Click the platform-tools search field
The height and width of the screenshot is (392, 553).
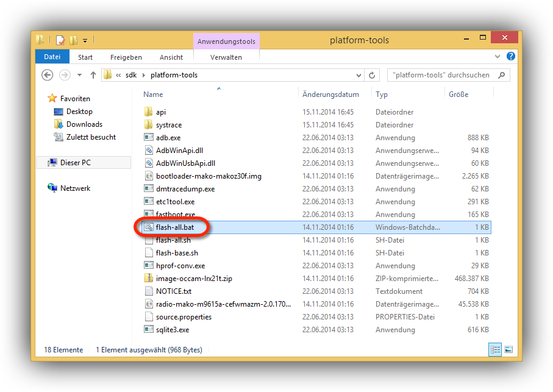[441, 76]
